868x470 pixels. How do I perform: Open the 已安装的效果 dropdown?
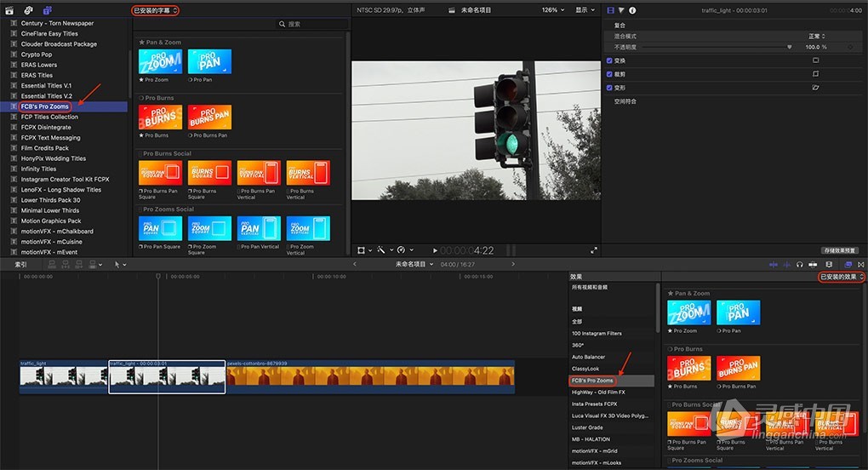click(x=842, y=277)
